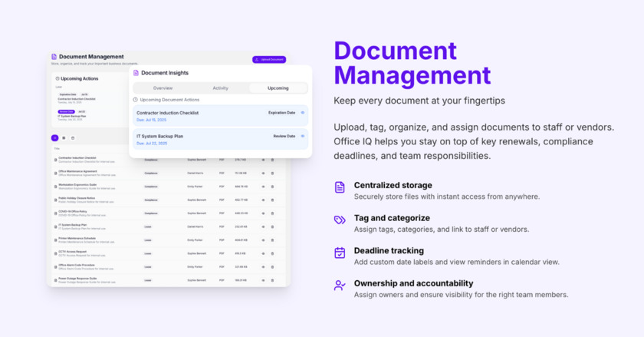Click the Upload Document button
This screenshot has width=644, height=337.
coord(269,59)
